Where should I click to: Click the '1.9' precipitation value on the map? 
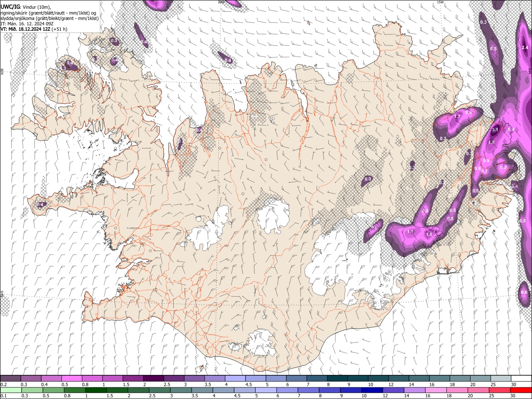click(x=491, y=142)
